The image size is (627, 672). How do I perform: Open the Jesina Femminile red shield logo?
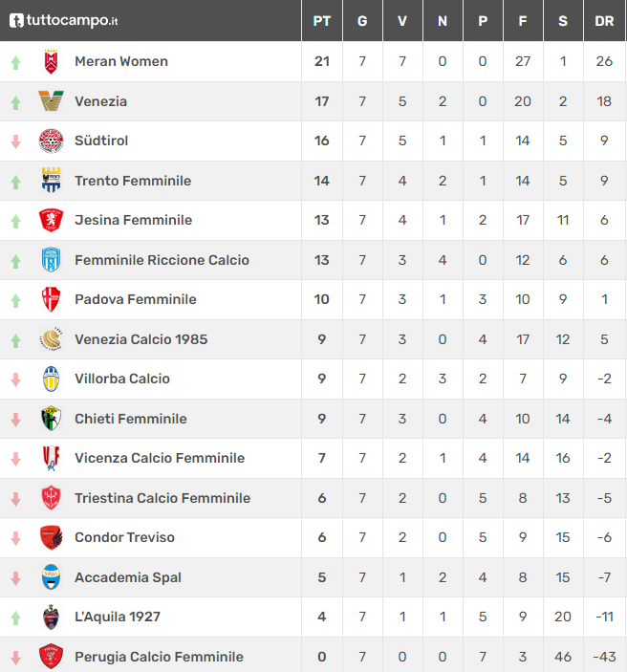[x=51, y=220]
